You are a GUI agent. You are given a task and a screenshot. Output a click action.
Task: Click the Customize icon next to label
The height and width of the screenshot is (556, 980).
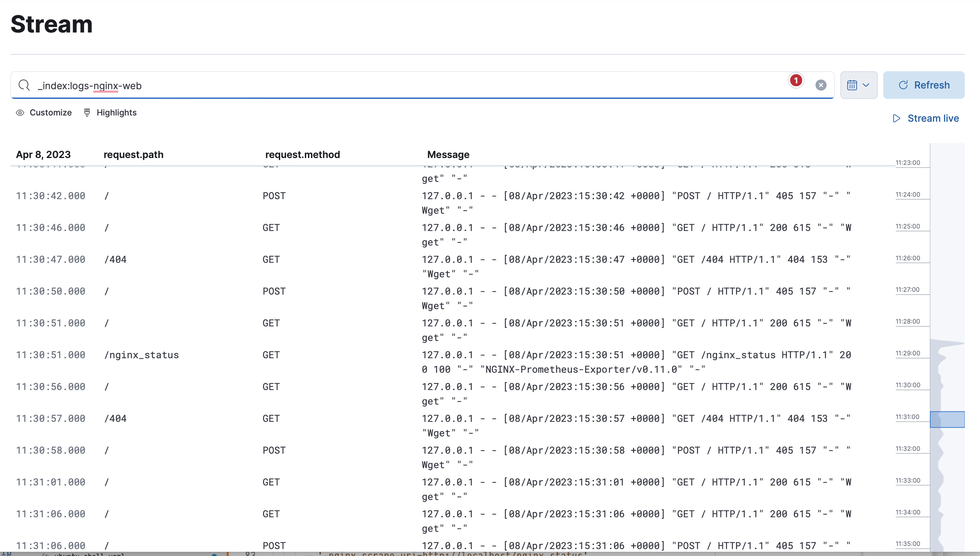tap(21, 112)
